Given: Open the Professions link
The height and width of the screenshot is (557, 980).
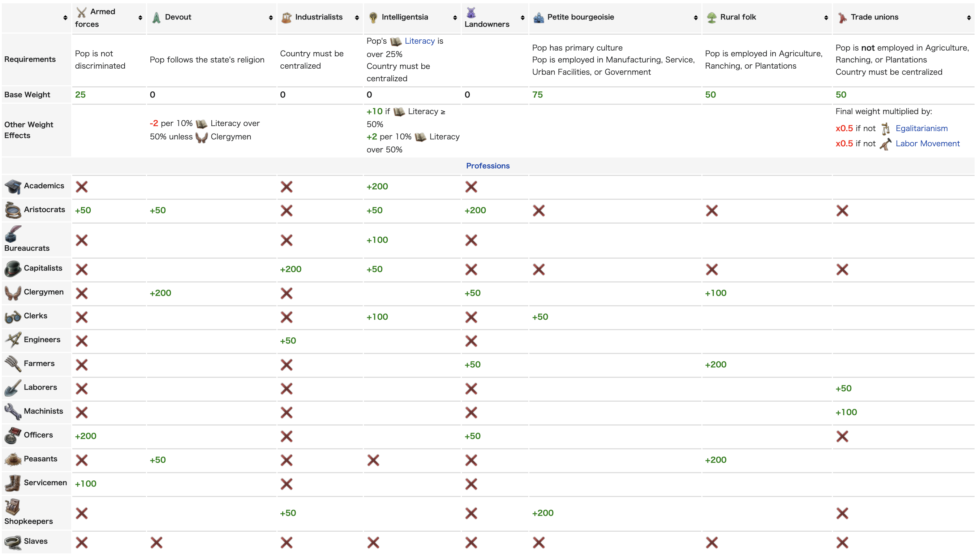Looking at the screenshot, I should pyautogui.click(x=487, y=166).
